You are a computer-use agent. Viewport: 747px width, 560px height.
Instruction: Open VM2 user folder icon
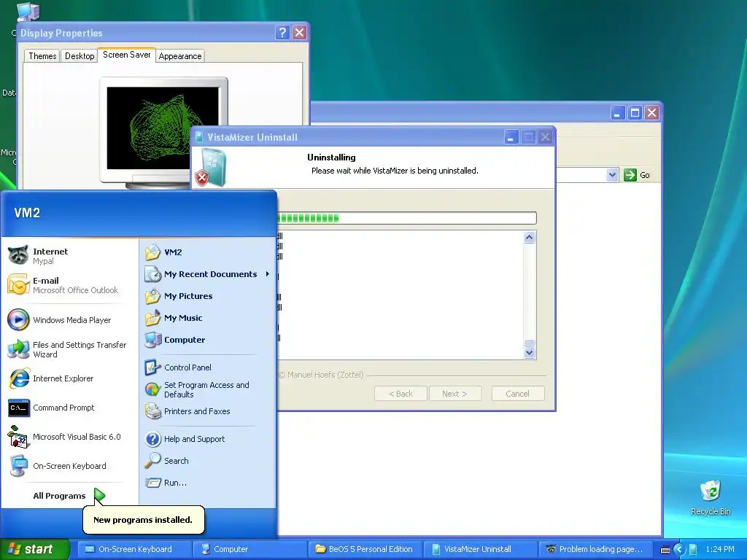tap(153, 252)
